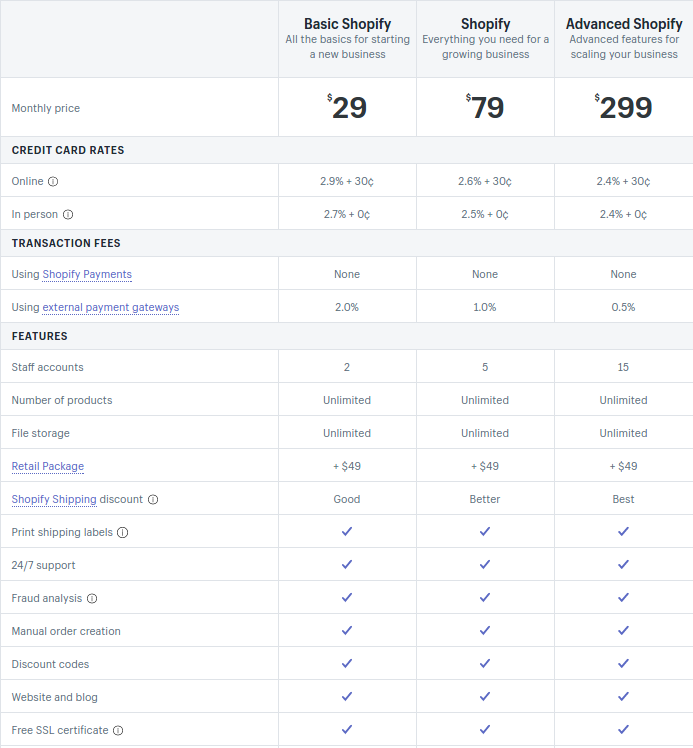Click info icon next to Free SSL certificate
The image size is (693, 748).
118,730
